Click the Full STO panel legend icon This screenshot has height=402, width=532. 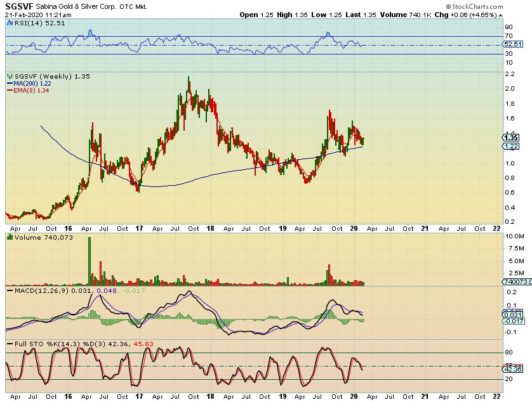click(x=9, y=343)
